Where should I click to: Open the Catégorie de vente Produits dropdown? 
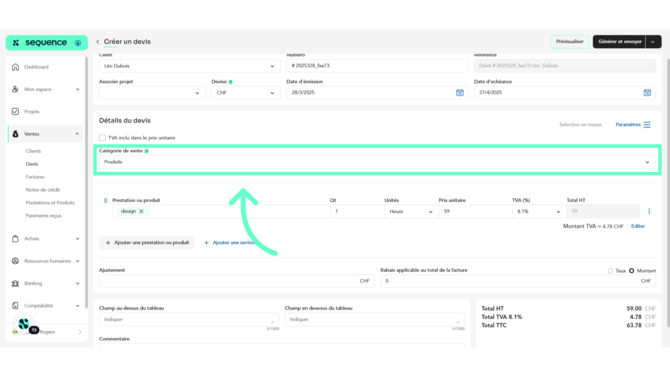coord(377,162)
